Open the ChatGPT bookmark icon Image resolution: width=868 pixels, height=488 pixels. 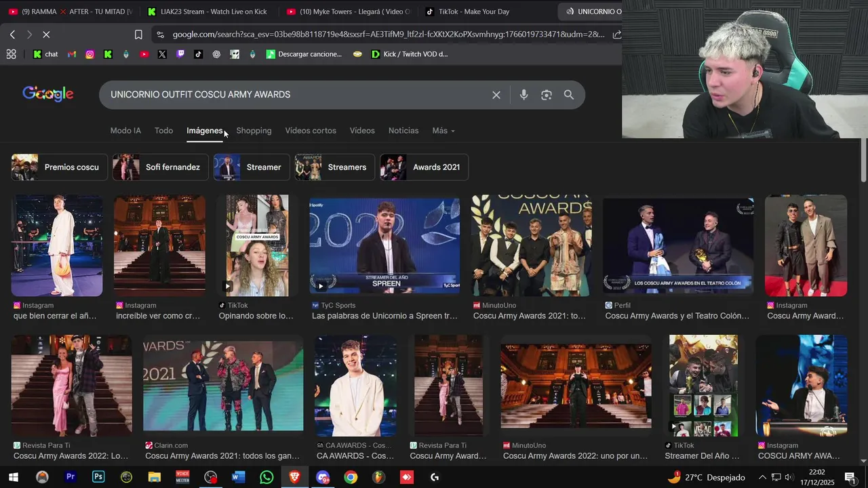pos(216,54)
